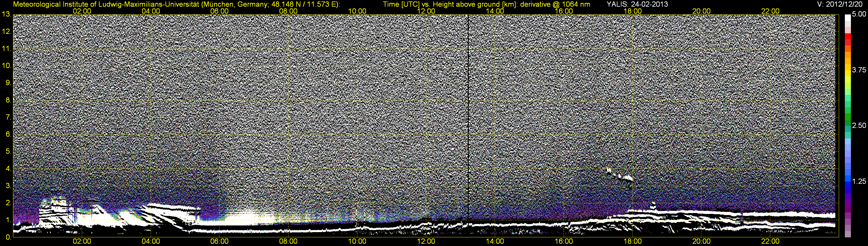Select the 20:00 label on the bottom time axis
Viewport: 868px width, 246px height.
click(702, 242)
